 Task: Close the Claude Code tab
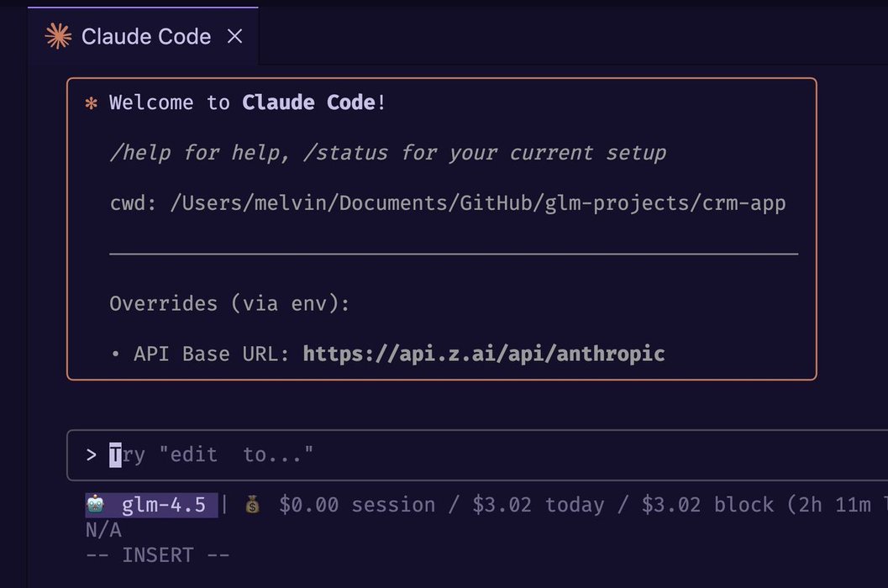(x=234, y=36)
